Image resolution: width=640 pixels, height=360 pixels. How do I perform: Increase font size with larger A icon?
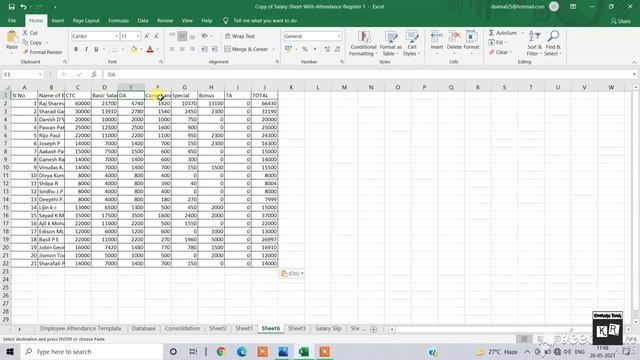tap(147, 36)
